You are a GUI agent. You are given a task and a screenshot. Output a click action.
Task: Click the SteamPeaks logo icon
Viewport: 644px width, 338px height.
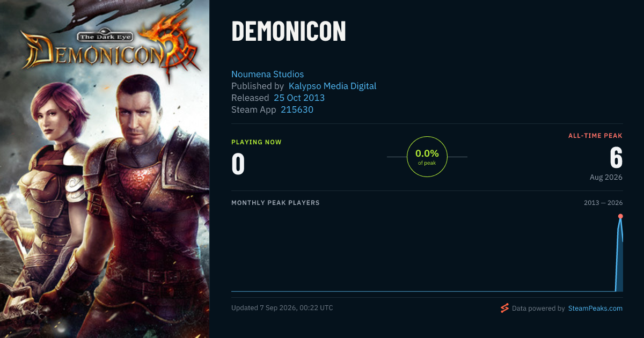[x=504, y=308]
